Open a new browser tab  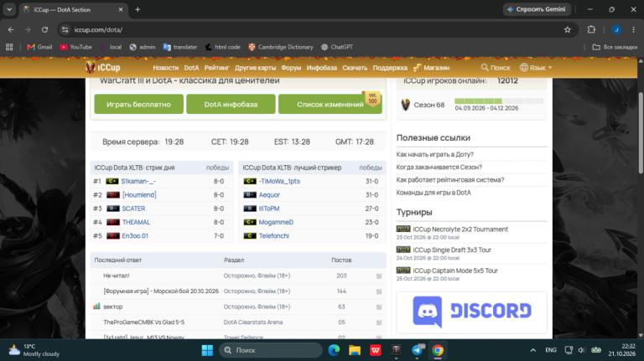click(138, 9)
